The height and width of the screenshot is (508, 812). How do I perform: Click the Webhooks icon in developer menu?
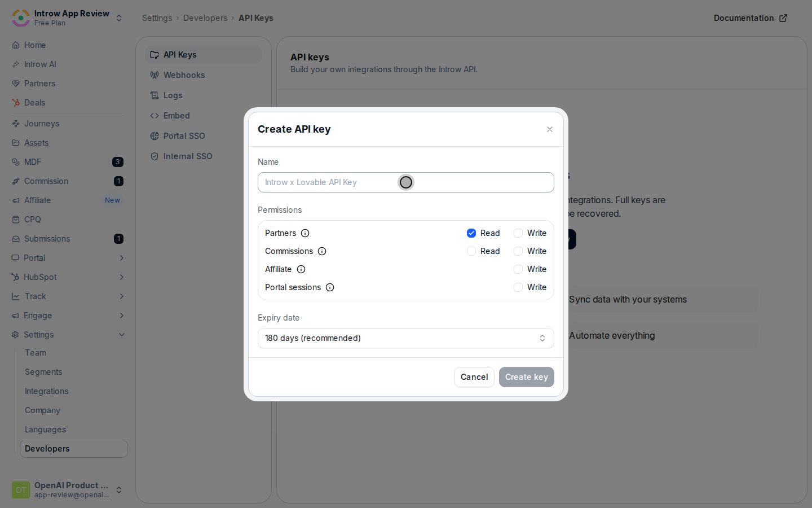(155, 75)
